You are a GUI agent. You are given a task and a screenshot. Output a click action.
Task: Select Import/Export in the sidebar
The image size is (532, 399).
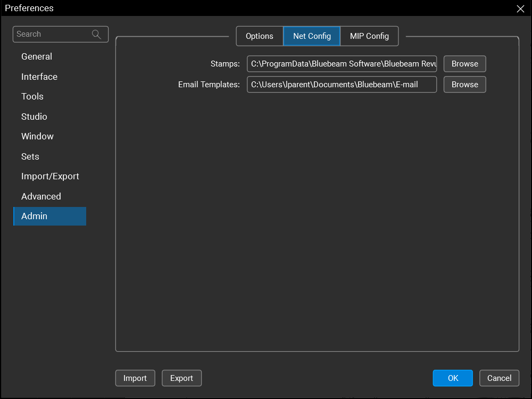(49, 177)
